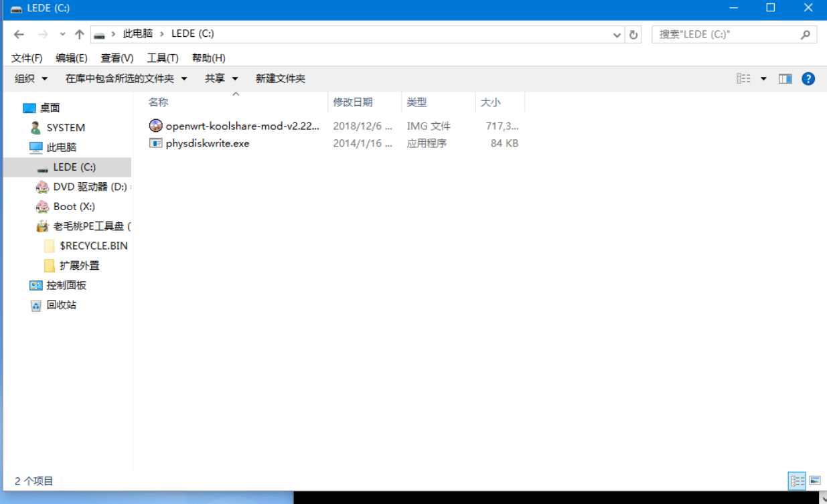Select SYSTEM user in navigation pane
Screen dimensions: 827x504
[x=66, y=128]
